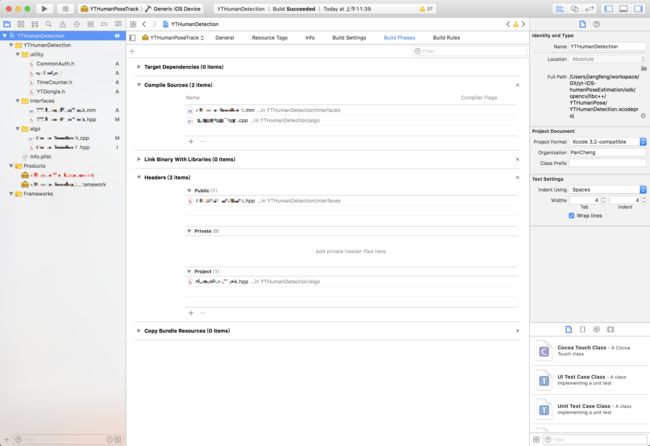Open the related items grid icon
Image resolution: width=650 pixels, height=446 pixels.
[x=133, y=24]
